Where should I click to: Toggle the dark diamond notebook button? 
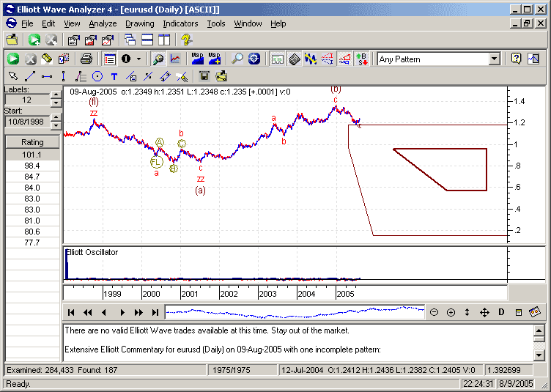click(294, 59)
